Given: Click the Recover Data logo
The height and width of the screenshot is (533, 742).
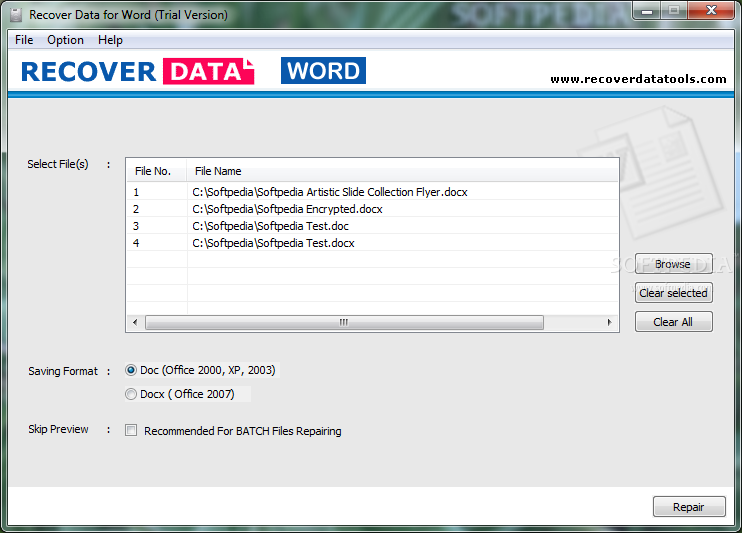Looking at the screenshot, I should click(138, 71).
